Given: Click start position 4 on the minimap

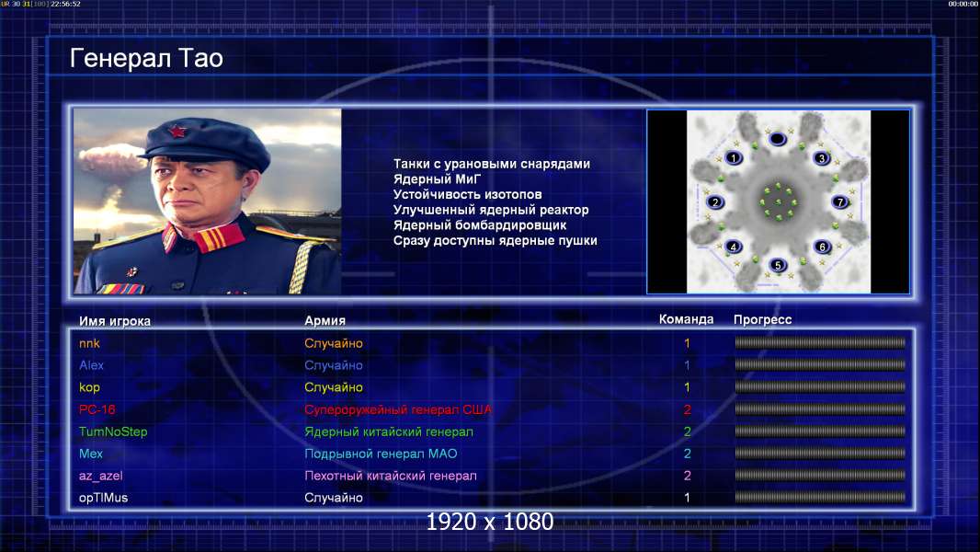Looking at the screenshot, I should coord(733,247).
